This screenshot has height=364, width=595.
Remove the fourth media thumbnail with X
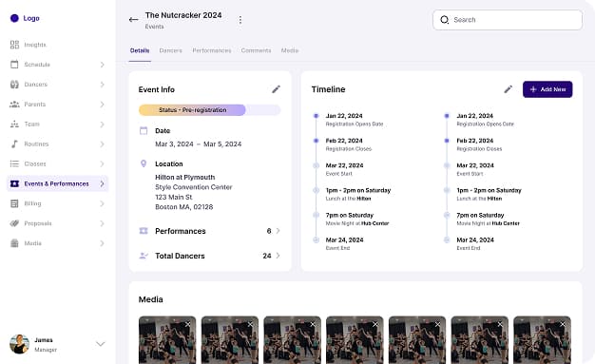click(x=374, y=324)
